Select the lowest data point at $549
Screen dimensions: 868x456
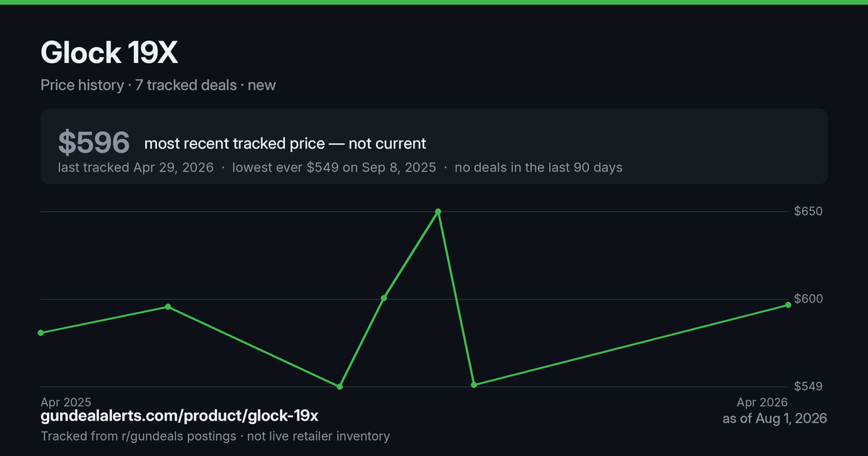coord(339,387)
